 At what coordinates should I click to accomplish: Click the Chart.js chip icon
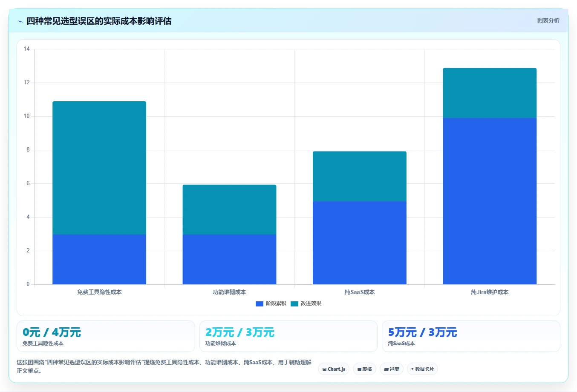(324, 369)
